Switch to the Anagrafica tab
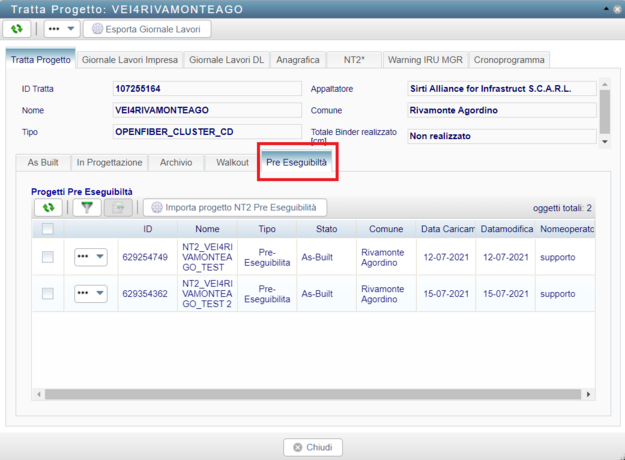The image size is (625, 460). point(298,60)
